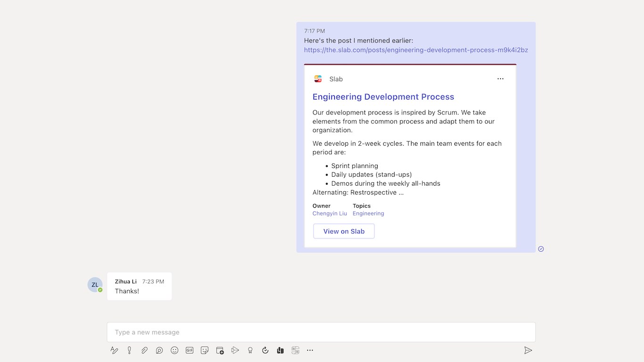Screen dimensions: 644x362
Task: Open the Slab app icon in the compose toolbar
Action: pos(295,350)
